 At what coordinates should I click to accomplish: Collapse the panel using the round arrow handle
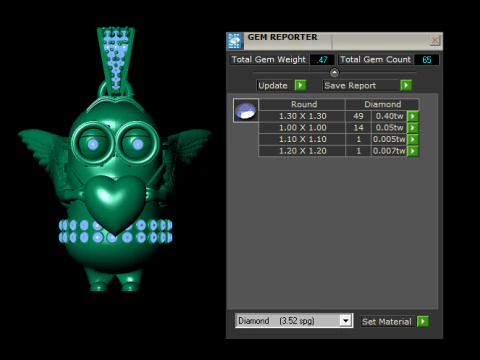[334, 72]
